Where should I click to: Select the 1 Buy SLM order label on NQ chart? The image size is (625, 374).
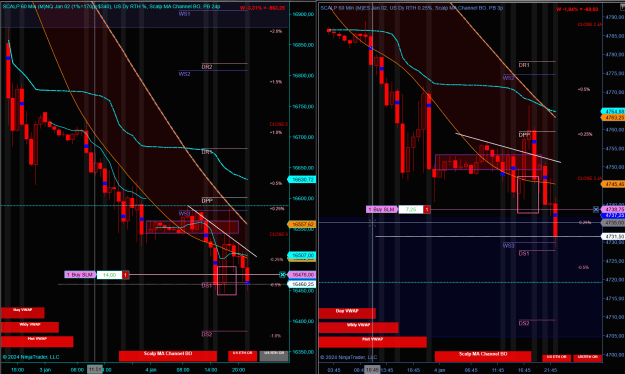pos(80,275)
